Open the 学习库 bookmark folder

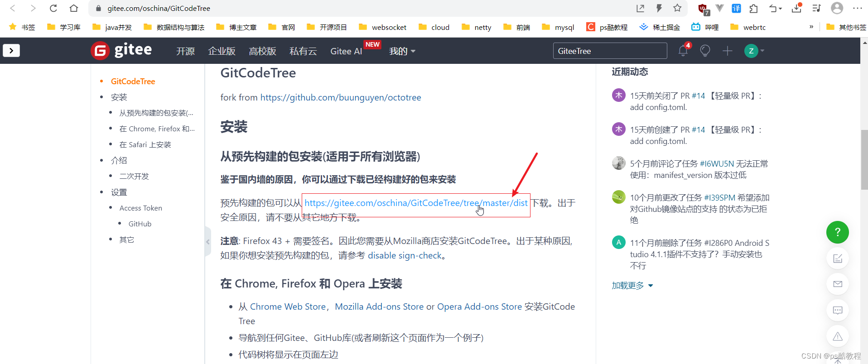pos(64,27)
